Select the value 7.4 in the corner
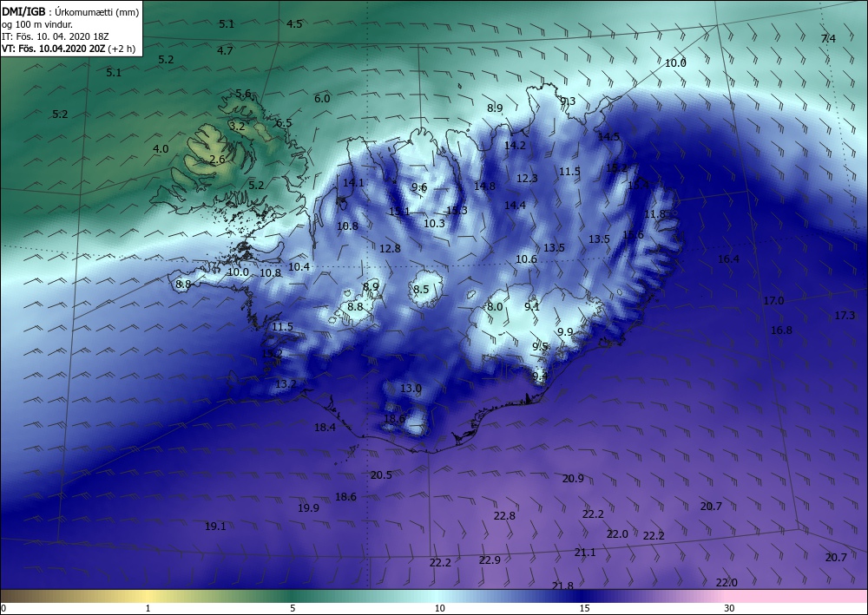Image resolution: width=868 pixels, height=615 pixels. tap(828, 38)
